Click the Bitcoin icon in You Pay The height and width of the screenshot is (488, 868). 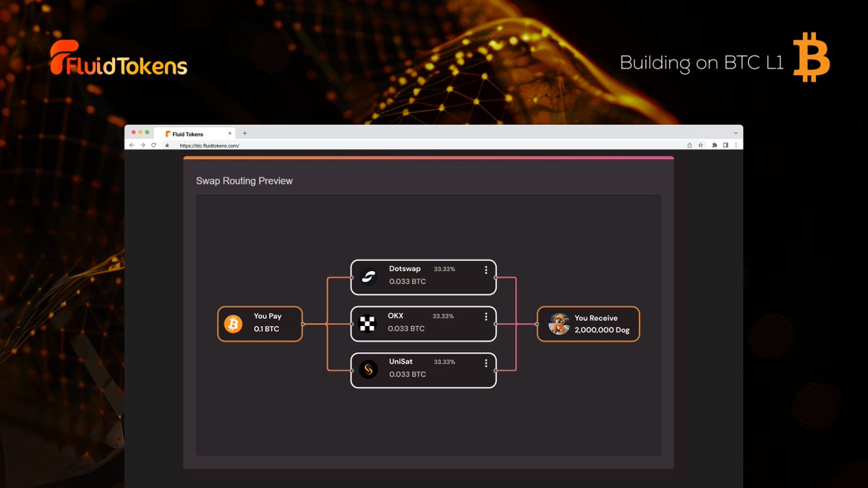click(x=233, y=324)
